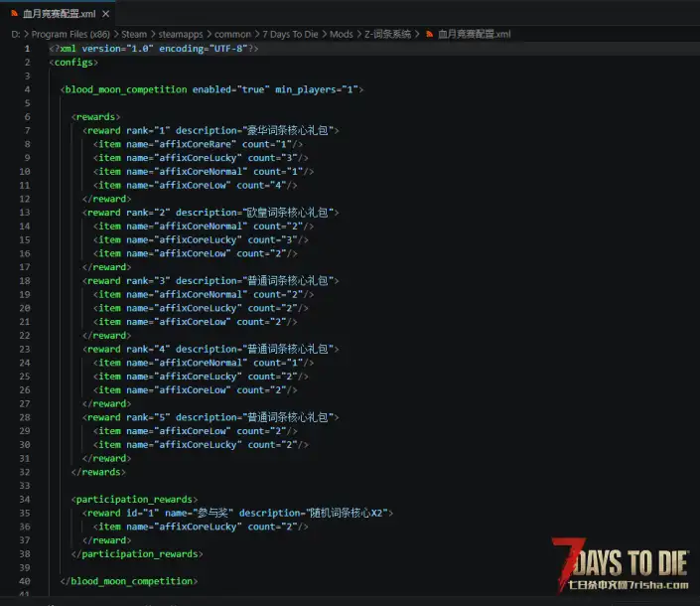Click line number 34 in the gutter
Viewport: 700px width, 606px height.
click(25, 500)
